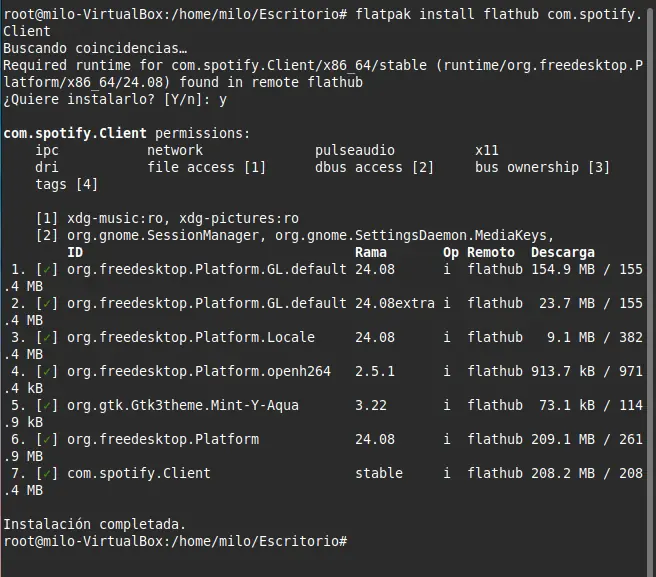Click the checkmark next to com.spotify.Client row

(47, 473)
